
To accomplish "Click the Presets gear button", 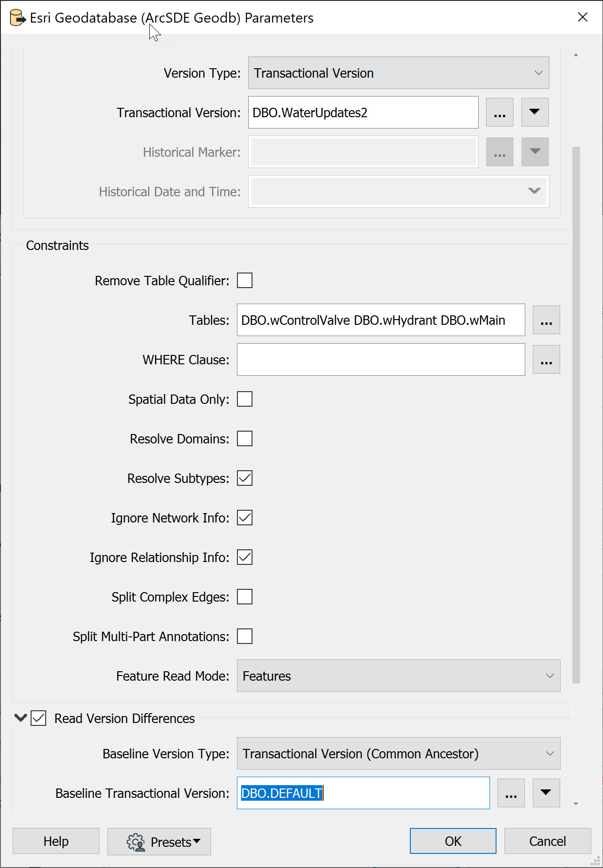I will 159,842.
